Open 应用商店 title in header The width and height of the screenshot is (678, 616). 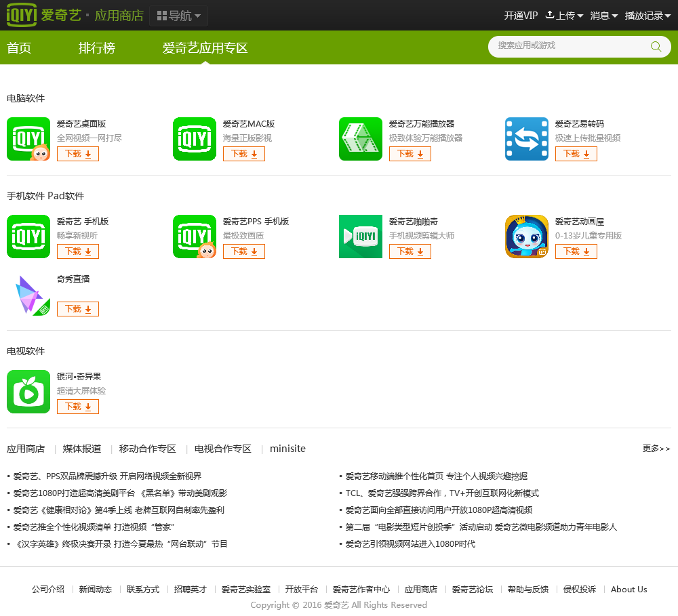click(x=119, y=16)
